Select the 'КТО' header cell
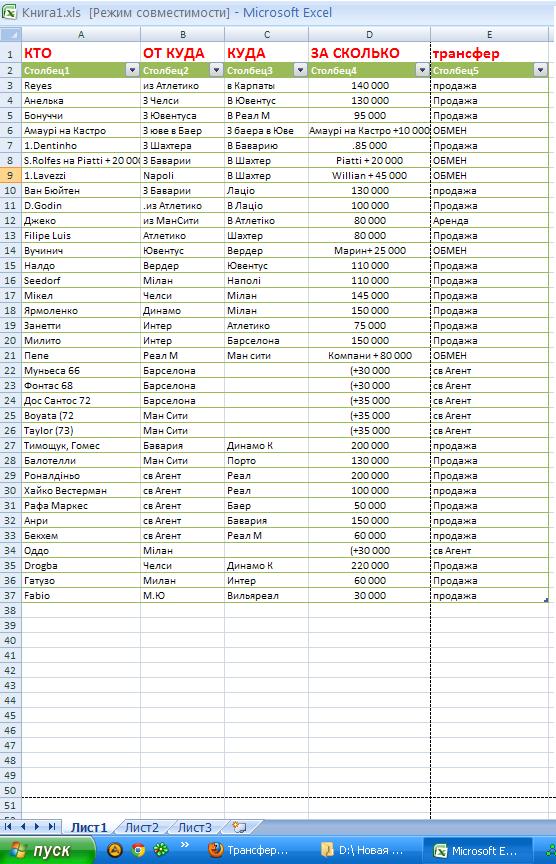Viewport: 556px width, 864px height. point(81,53)
